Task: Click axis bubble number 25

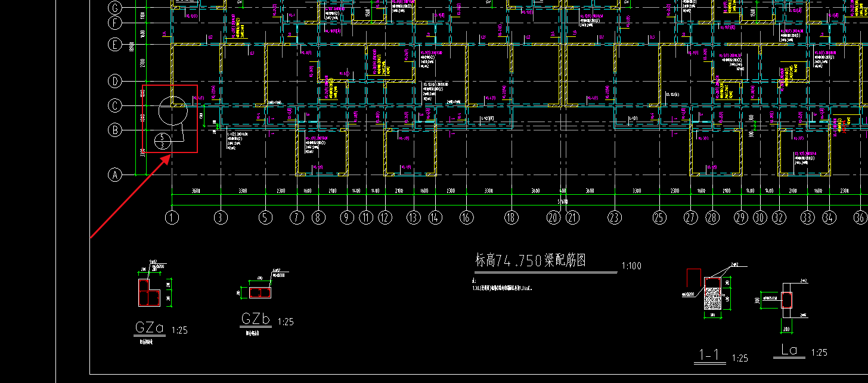Action: [x=659, y=217]
